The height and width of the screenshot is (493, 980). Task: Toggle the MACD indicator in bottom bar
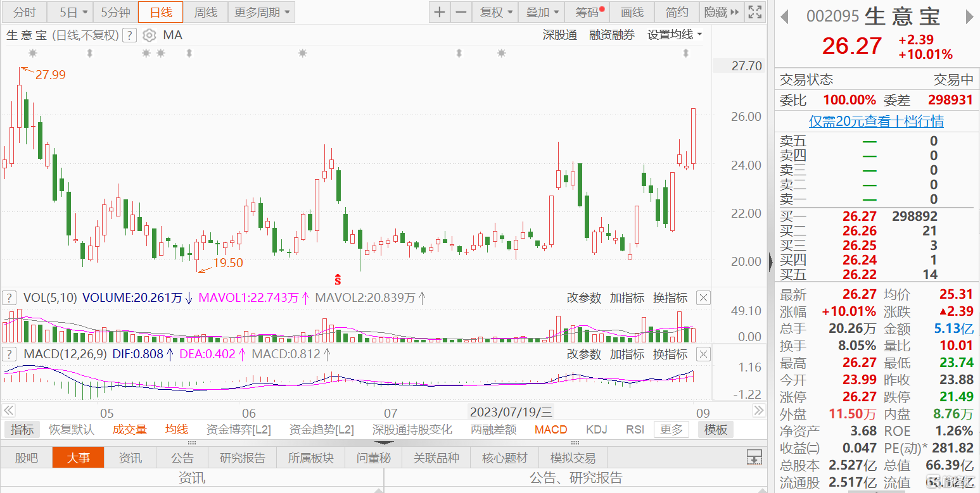[x=550, y=430]
